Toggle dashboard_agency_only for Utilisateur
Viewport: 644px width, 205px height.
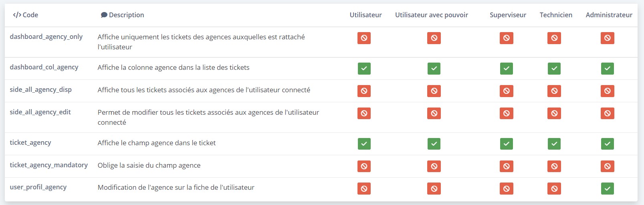click(364, 38)
